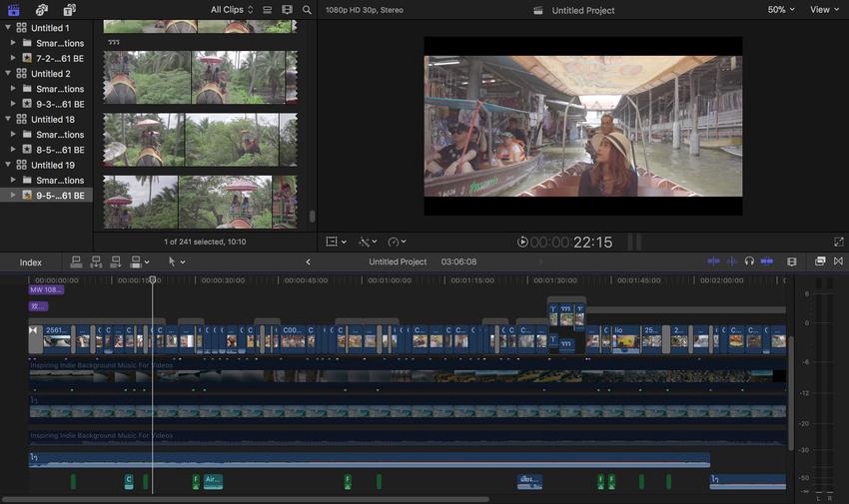
Task: Insert selected clip into timeline
Action: tap(96, 261)
